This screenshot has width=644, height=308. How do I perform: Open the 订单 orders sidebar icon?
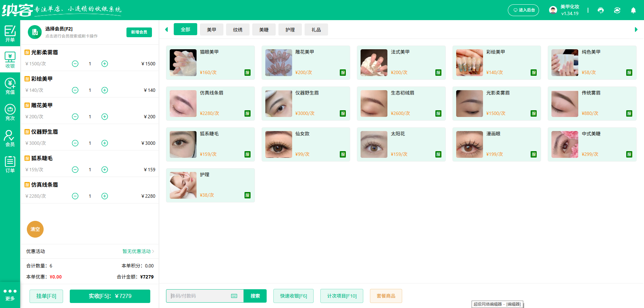[10, 164]
